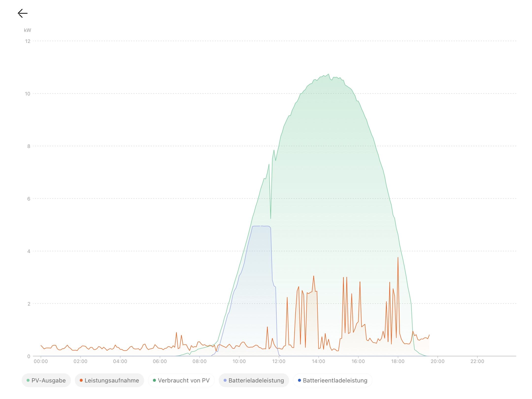Screen dimensions: 532x399
Task: Click the sharp green PV dip before 12:00
Action: click(x=271, y=218)
